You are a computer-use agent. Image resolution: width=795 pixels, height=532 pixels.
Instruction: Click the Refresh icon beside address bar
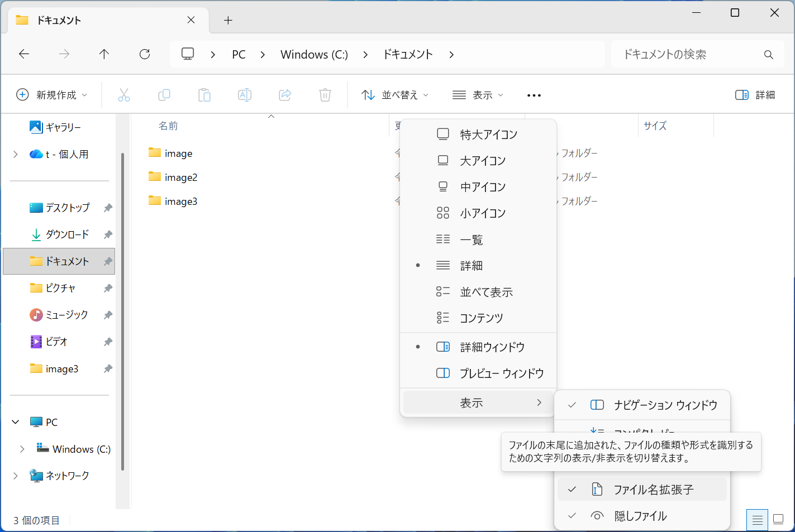tap(145, 54)
